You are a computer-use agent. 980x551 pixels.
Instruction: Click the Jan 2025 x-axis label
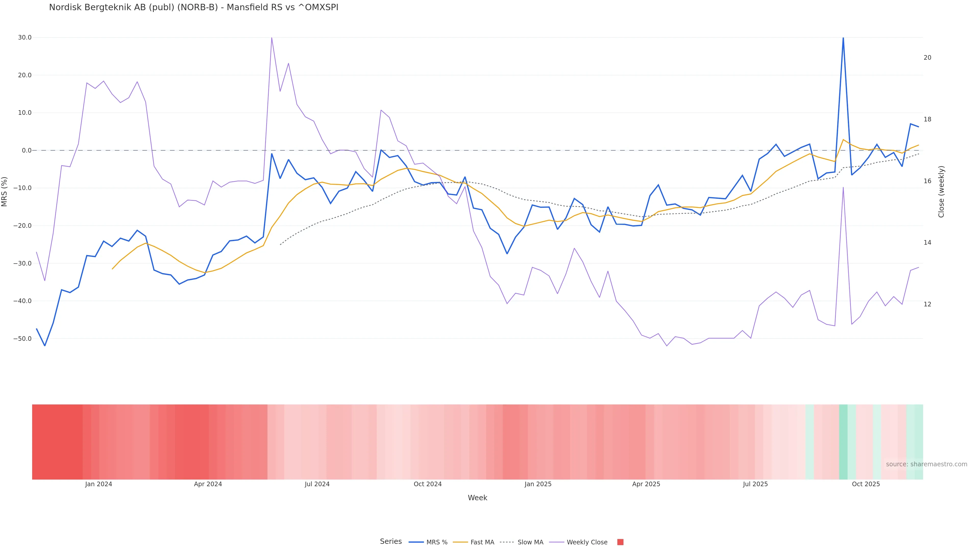[x=537, y=484]
